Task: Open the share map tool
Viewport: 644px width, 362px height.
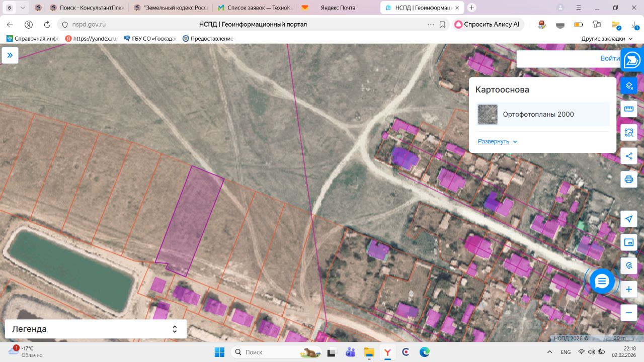Action: click(629, 156)
